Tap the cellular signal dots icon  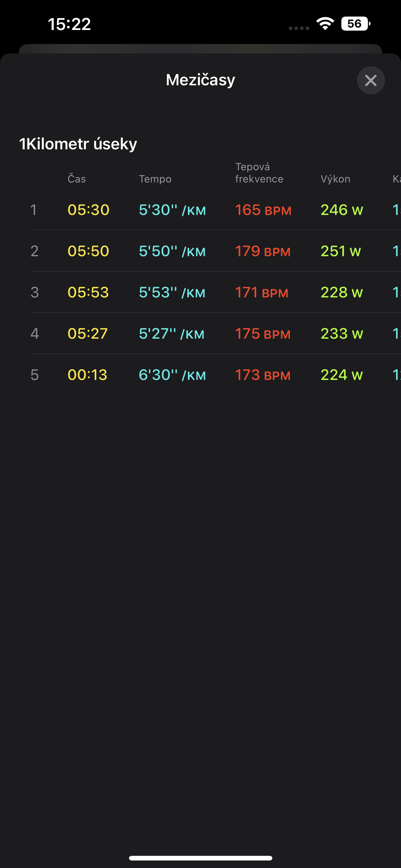pyautogui.click(x=299, y=28)
